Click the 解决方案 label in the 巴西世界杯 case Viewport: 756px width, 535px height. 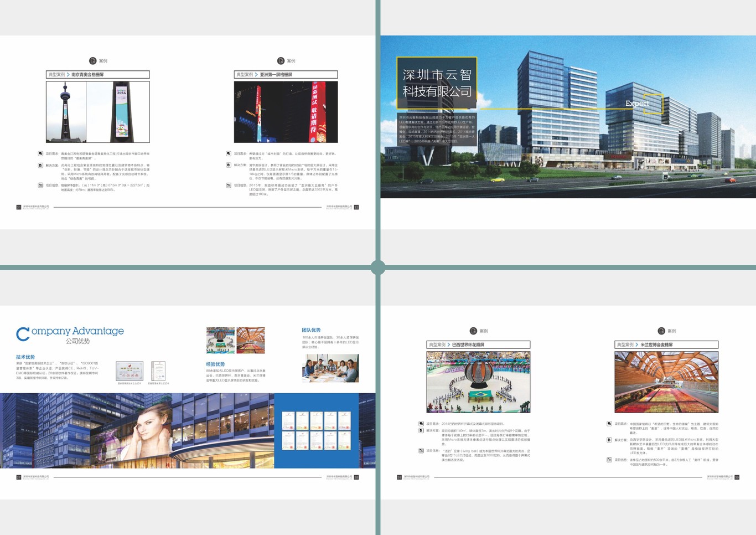tap(432, 430)
